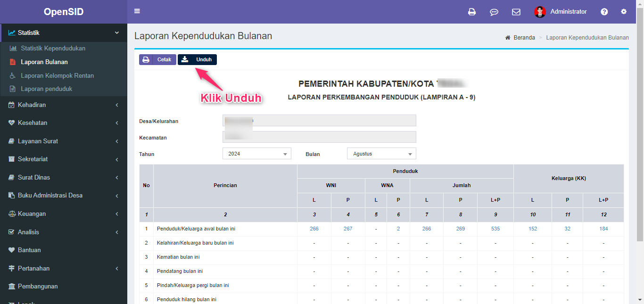Click the Administrator profile avatar
Viewport: 644px width, 304px height.
pos(539,11)
